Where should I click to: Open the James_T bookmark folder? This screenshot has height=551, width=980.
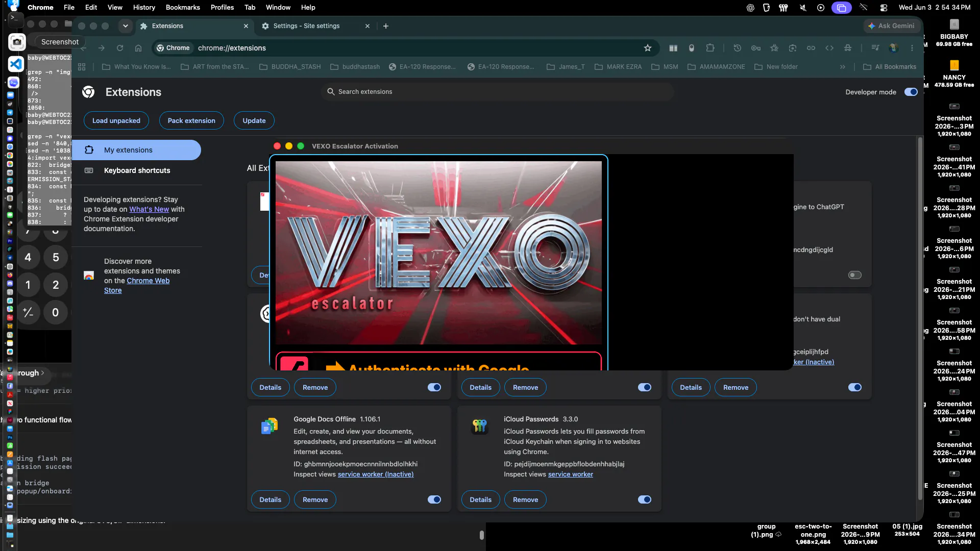pyautogui.click(x=566, y=67)
